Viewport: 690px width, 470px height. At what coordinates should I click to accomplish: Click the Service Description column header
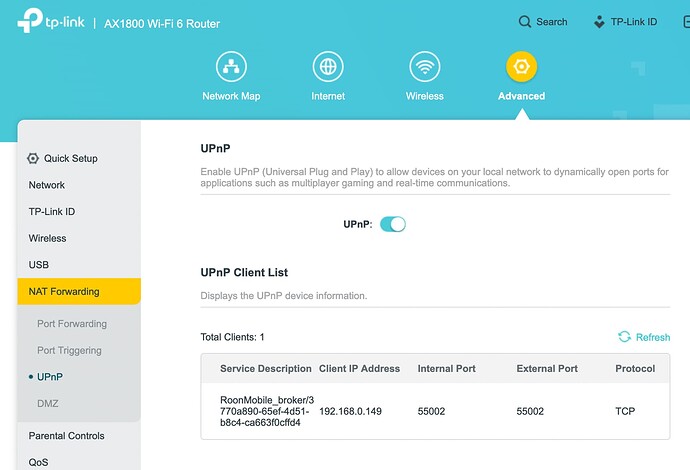point(266,369)
